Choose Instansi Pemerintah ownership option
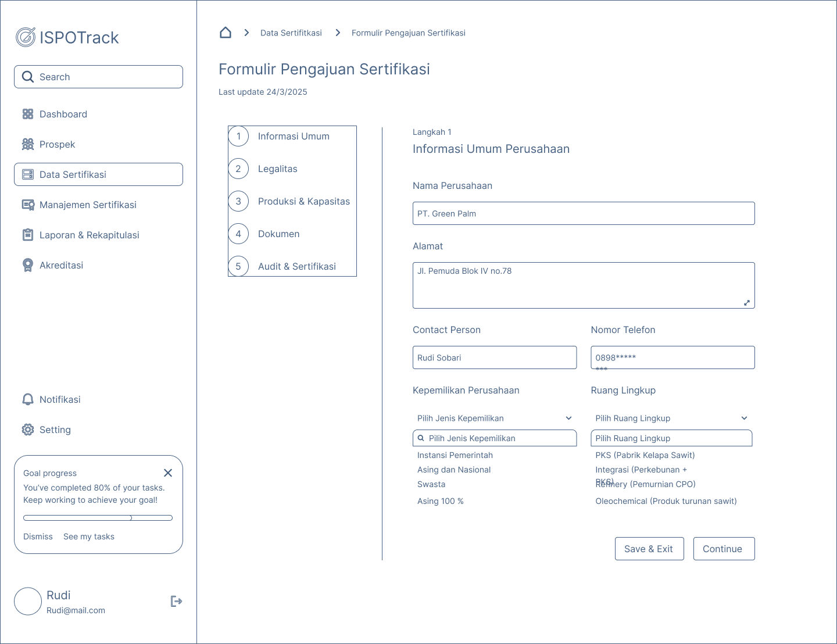Screen dimensions: 837x644 (x=455, y=455)
